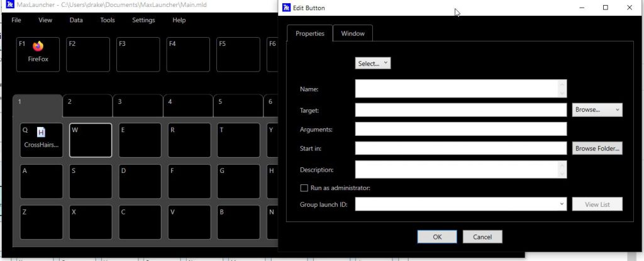Expand the Group launch ID combo box

tap(460, 204)
